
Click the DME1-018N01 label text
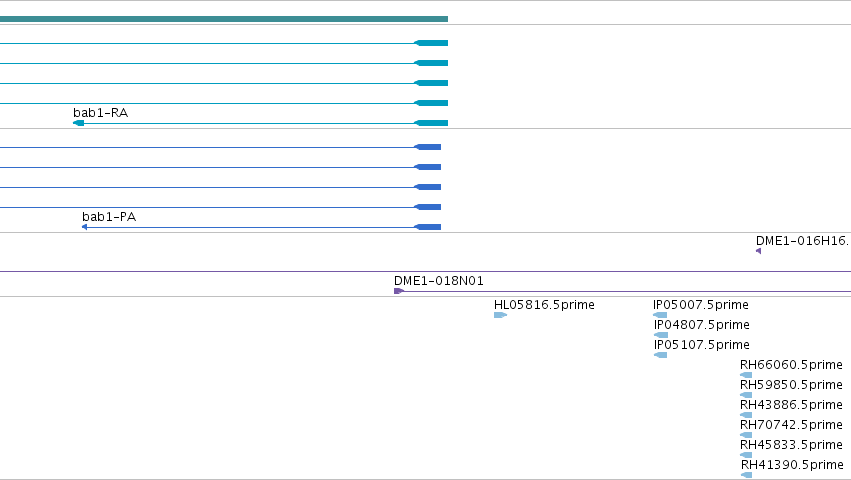[x=439, y=281]
